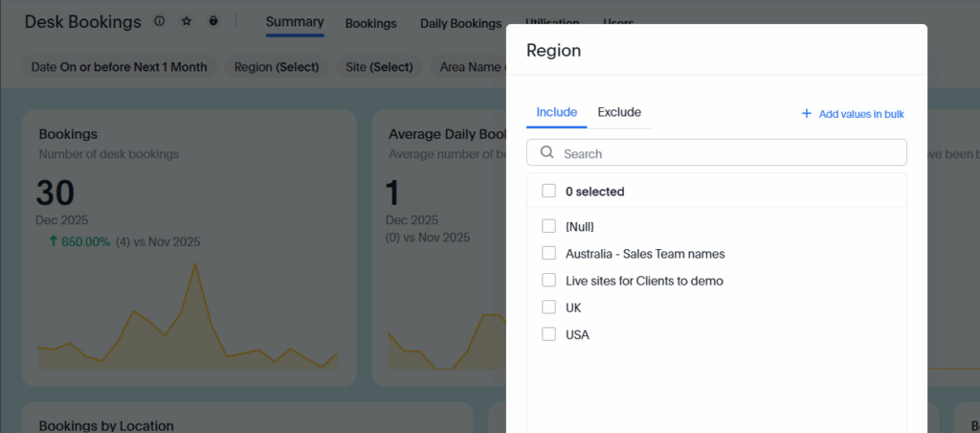Check the Australia - Sales Team names option
Viewport: 980px width, 433px height.
pos(548,254)
